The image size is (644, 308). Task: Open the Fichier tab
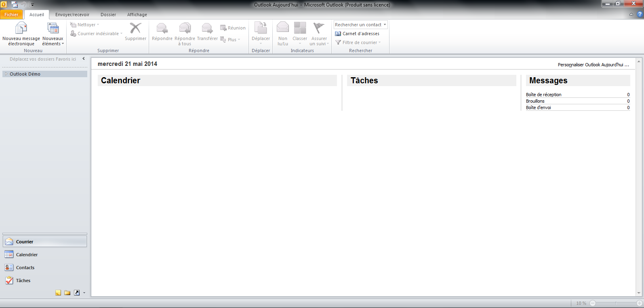(x=11, y=15)
